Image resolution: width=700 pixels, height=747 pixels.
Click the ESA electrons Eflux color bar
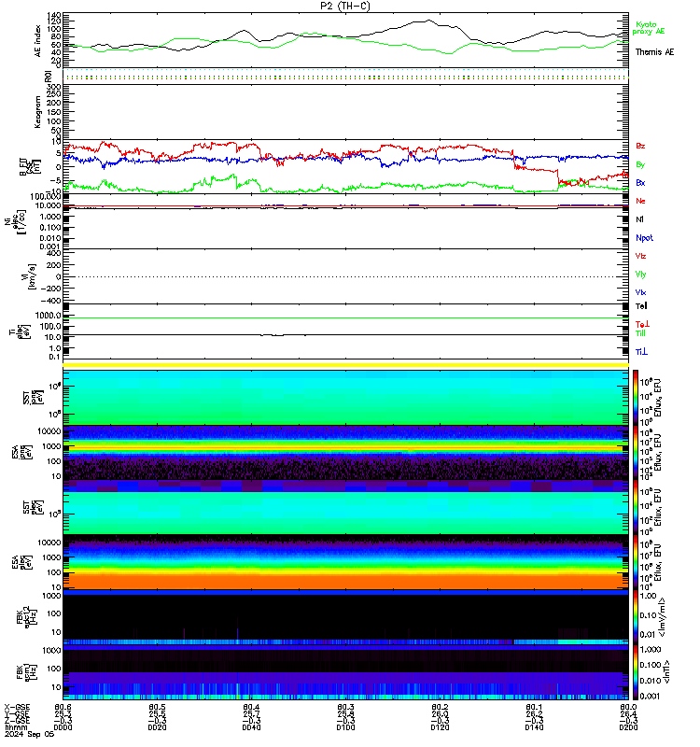636,562
